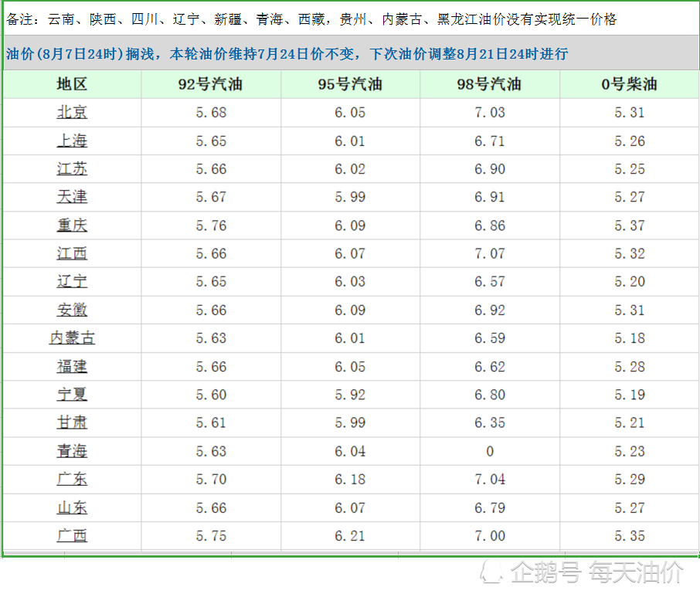700x597 pixels.
Task: Select the 98号汽油 column header
Action: pos(489,84)
